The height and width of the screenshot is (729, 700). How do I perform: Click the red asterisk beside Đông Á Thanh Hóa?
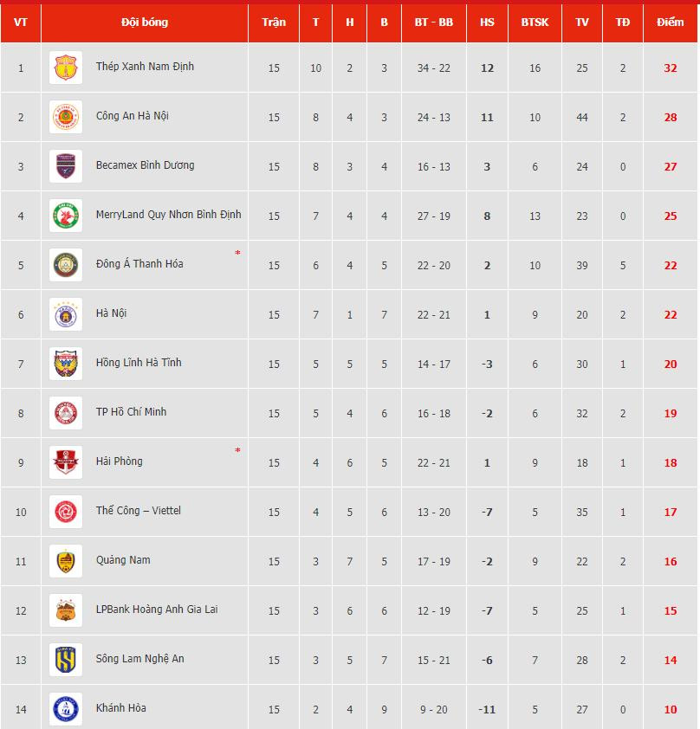[237, 254]
